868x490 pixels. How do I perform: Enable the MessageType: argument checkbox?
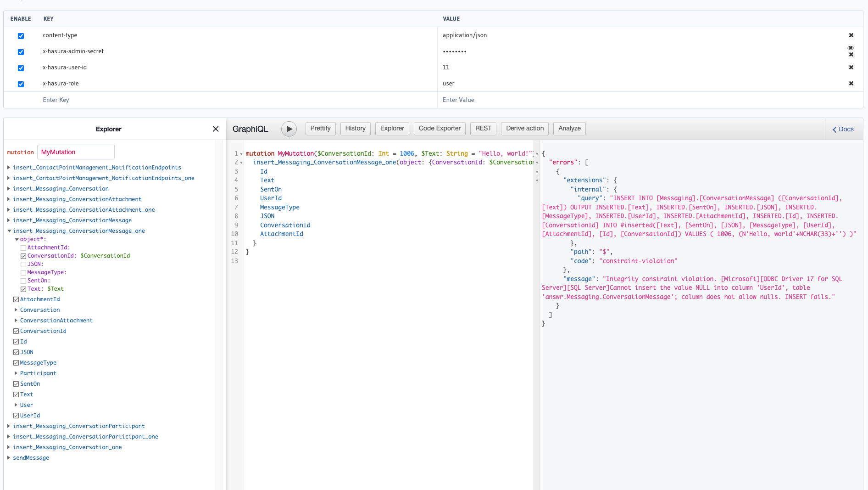click(x=23, y=273)
